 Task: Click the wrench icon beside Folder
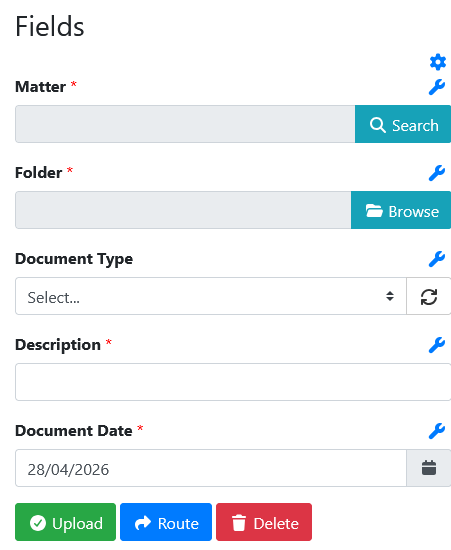[437, 173]
